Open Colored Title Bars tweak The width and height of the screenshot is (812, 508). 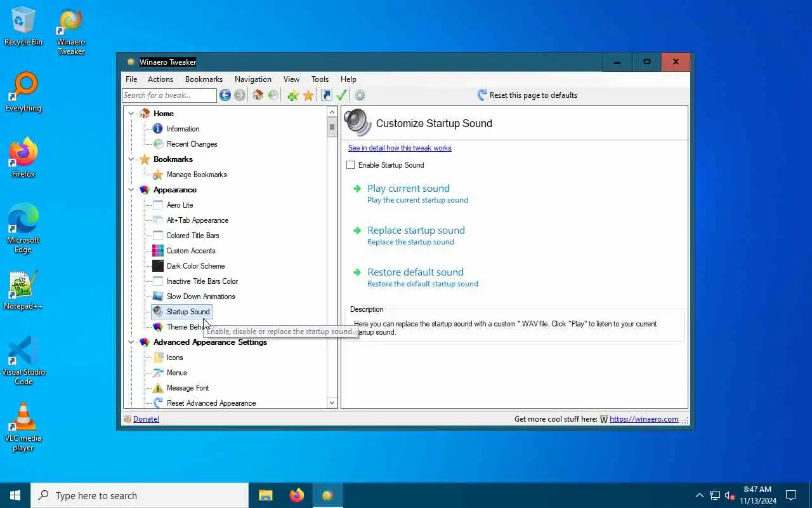point(193,236)
